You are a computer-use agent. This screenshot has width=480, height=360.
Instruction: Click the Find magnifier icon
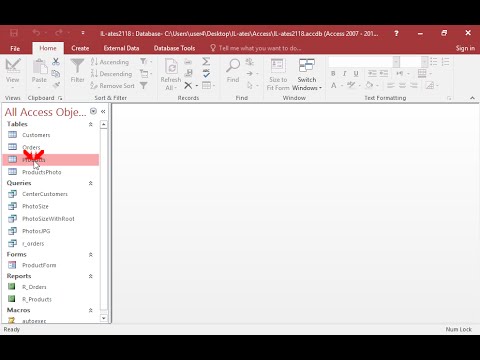click(233, 66)
